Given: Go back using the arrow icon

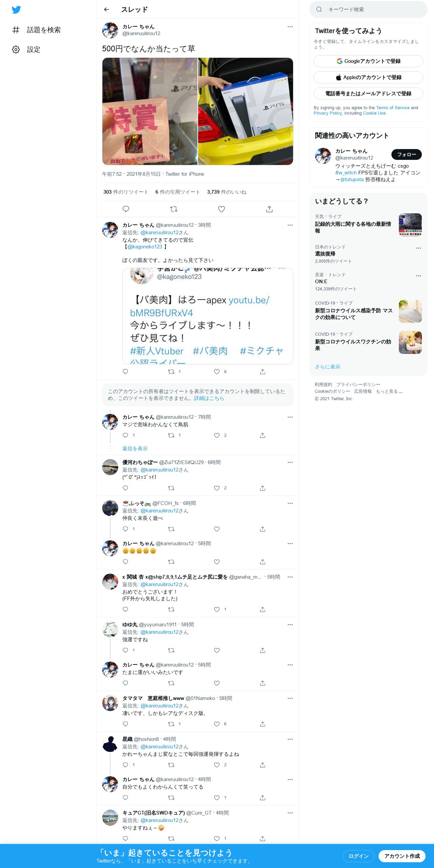Looking at the screenshot, I should pos(106,9).
